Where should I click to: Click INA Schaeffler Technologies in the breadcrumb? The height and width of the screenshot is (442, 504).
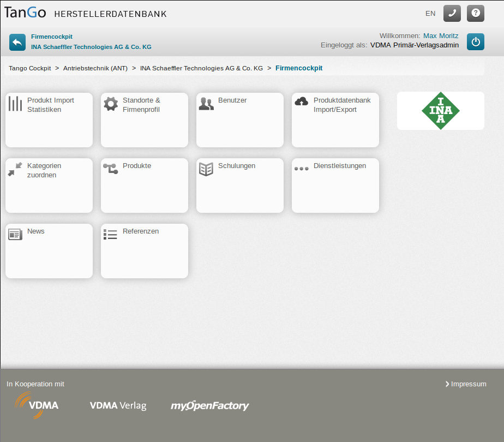[x=201, y=68]
